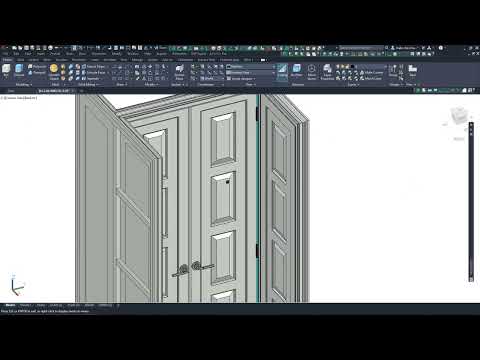Open the Window menu
This screenshot has height=360, width=480.
click(x=133, y=53)
